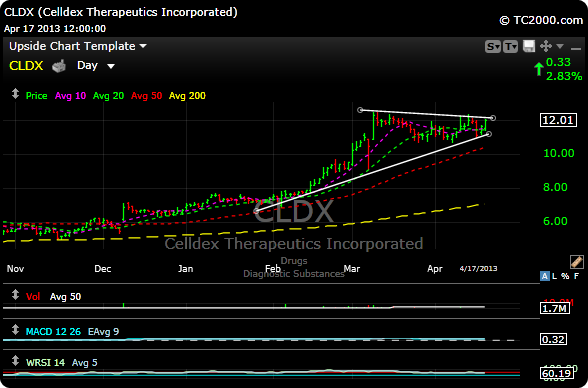Open the ruler measurement tool icon
Screen dimensions: 588x388
coord(576,262)
